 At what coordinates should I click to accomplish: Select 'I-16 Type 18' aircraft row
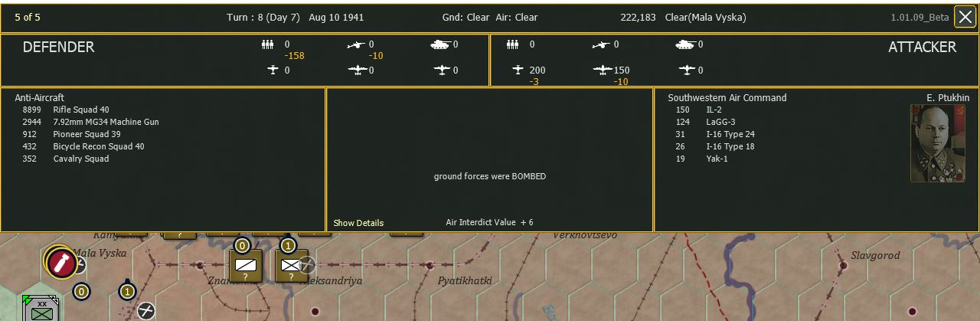(x=715, y=146)
